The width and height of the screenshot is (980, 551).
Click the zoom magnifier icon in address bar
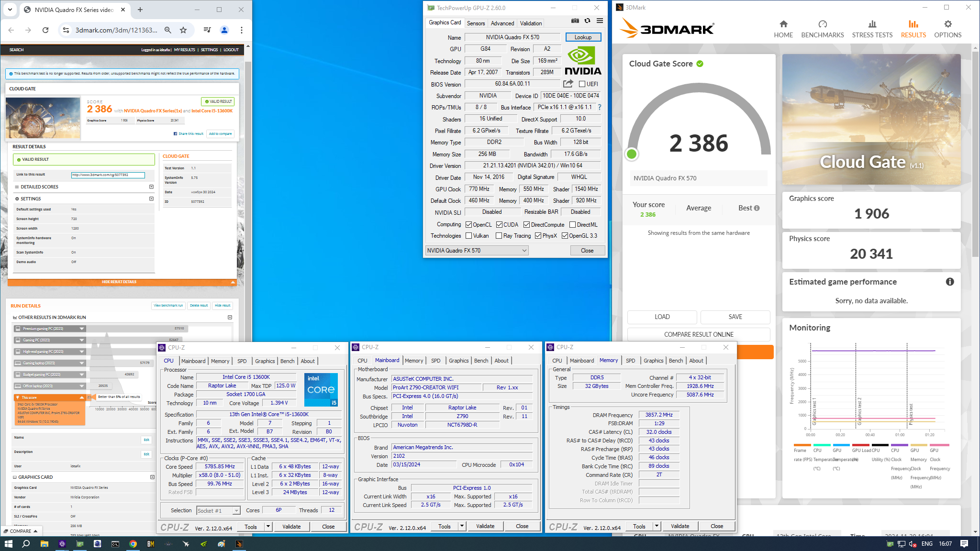tap(168, 30)
